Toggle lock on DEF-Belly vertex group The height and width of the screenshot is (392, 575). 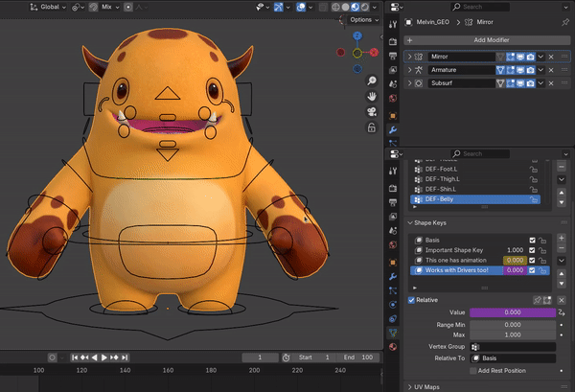click(x=534, y=199)
